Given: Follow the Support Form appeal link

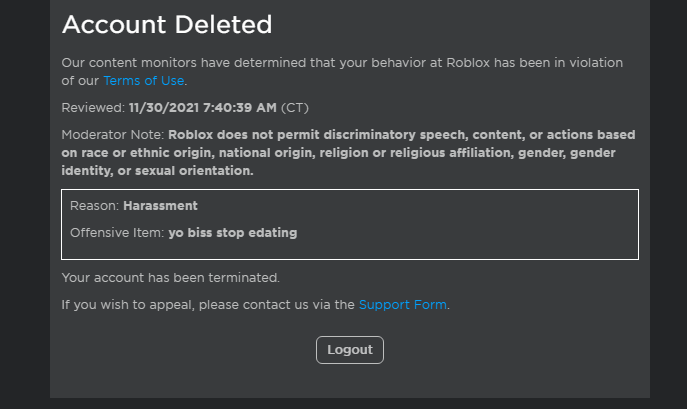Looking at the screenshot, I should [402, 305].
